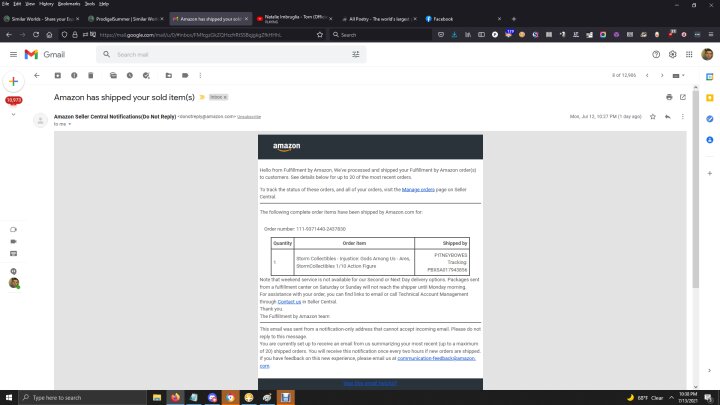Screen dimensions: 720x405
Task: Show hidden system tray icons
Action: (x=671, y=397)
